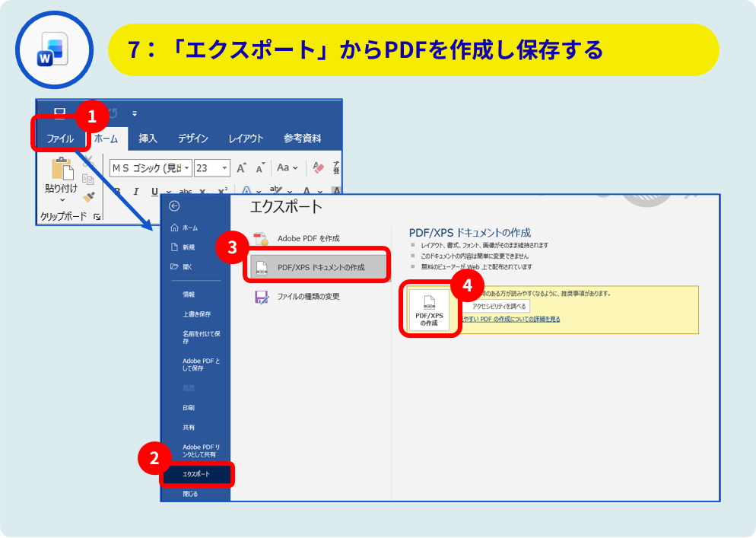756x538 pixels.
Task: Click the Save icon in title bar
Action: (x=59, y=113)
